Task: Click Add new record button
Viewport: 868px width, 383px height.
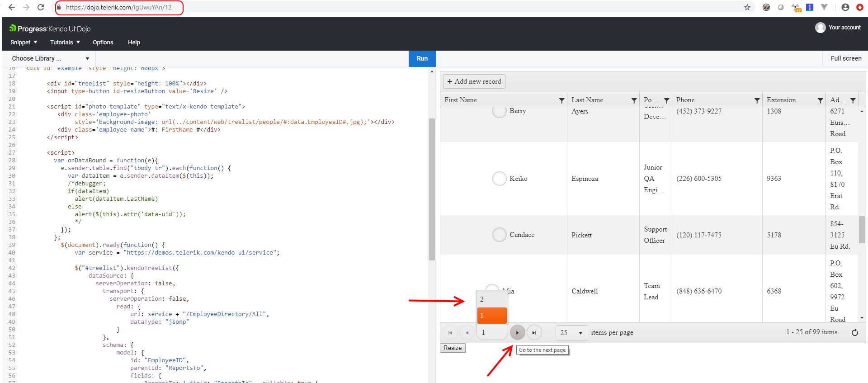Action: [x=474, y=81]
